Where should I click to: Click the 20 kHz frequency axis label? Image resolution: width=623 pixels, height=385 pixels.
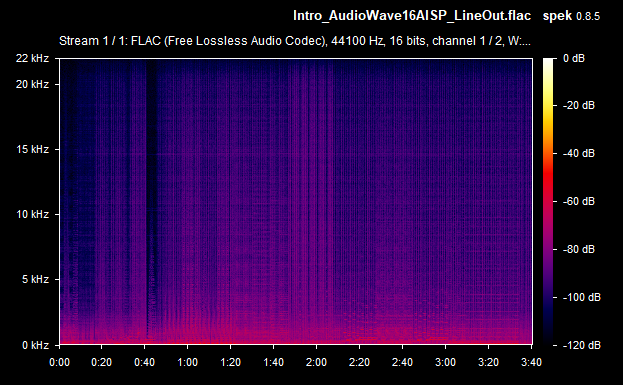pos(32,84)
